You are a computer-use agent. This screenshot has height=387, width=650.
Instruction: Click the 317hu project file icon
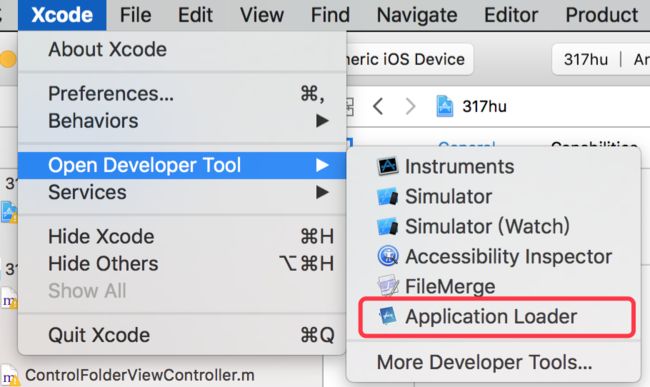(x=444, y=106)
